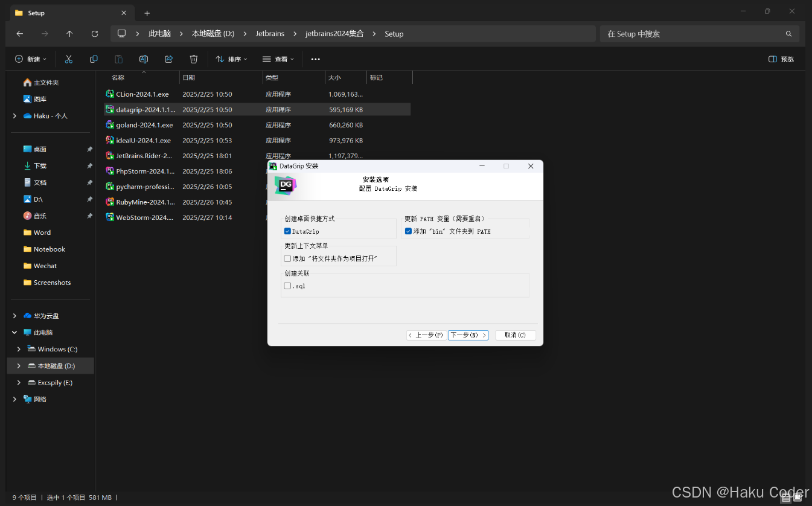This screenshot has height=506, width=812.
Task: Open the 主文件夹 home item in sidebar
Action: pos(41,82)
